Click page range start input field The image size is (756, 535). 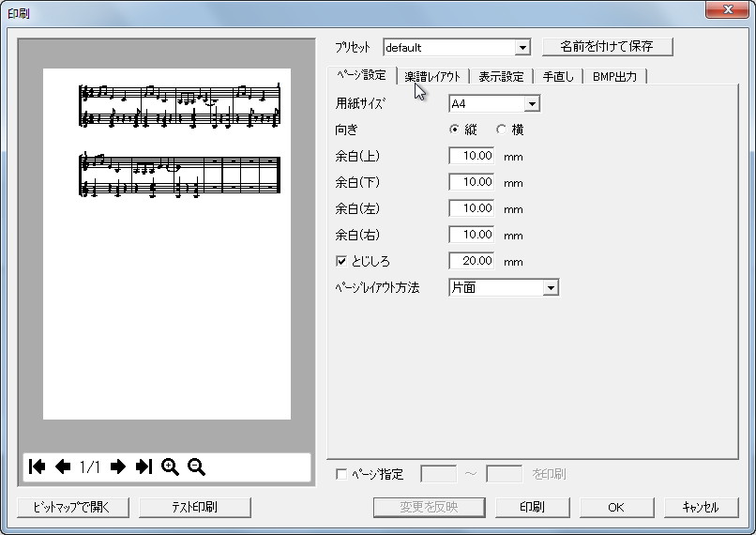439,474
